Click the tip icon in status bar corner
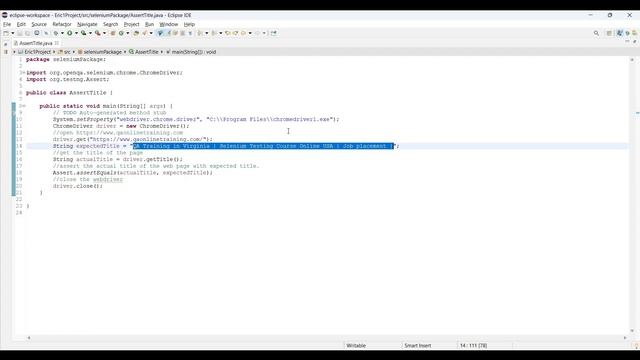This screenshot has width=640, height=360. pyautogui.click(x=637, y=346)
